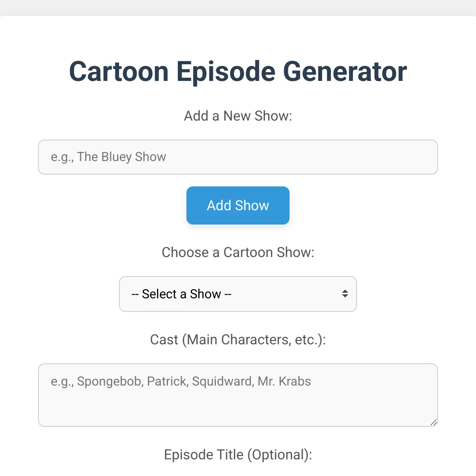Click the "-- Select a Show --" text
476x476 pixels.
[x=181, y=294]
